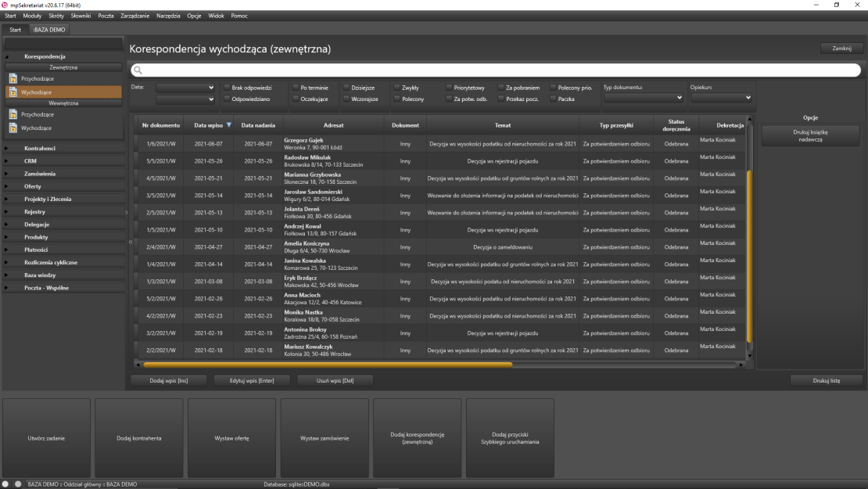The width and height of the screenshot is (868, 489).
Task: Open Przychodzące under Zewnętrzna via its icon
Action: coord(13,79)
